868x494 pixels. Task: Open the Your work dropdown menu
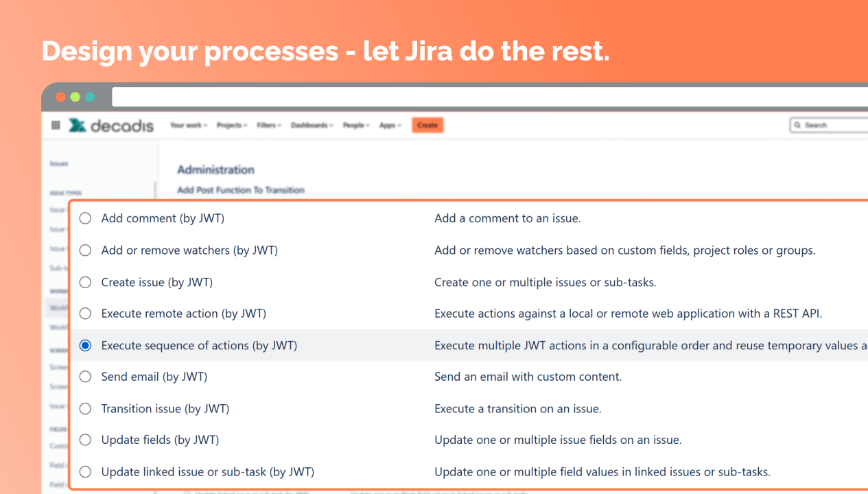point(189,126)
